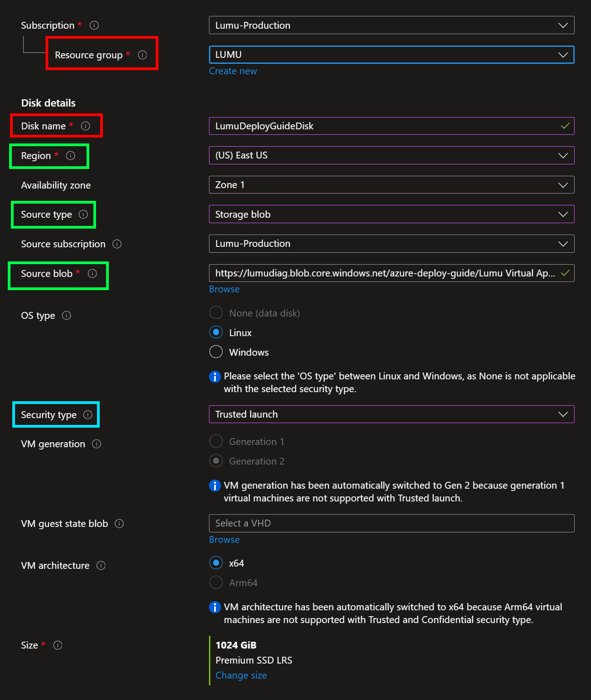Image resolution: width=591 pixels, height=700 pixels.
Task: Click the info icon beside Disk name
Action: click(86, 126)
